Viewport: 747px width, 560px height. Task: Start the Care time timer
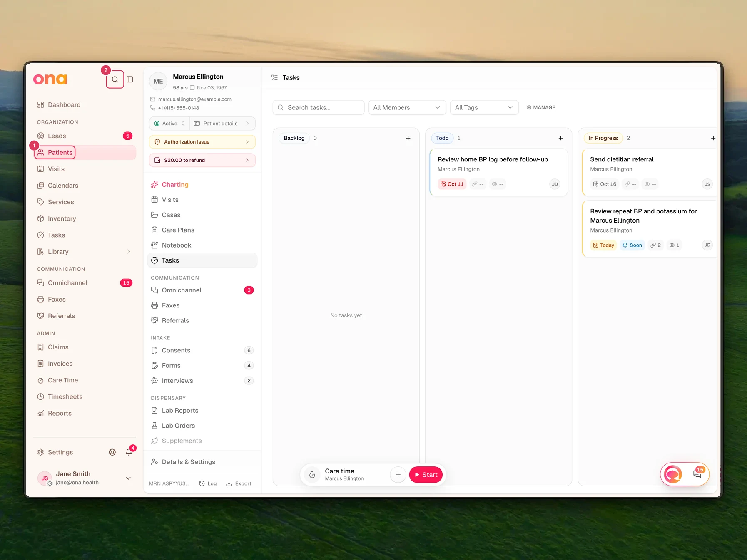426,475
